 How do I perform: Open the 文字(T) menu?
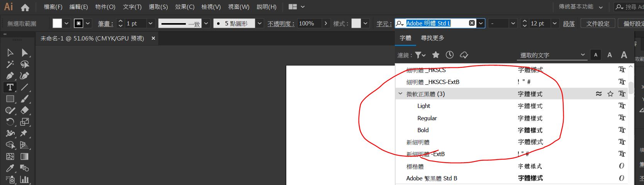132,7
